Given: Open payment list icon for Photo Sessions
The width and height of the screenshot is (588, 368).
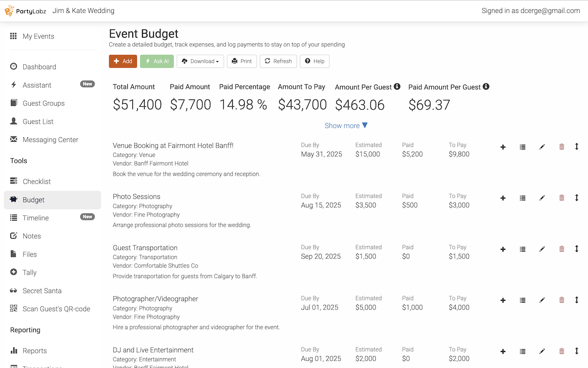Looking at the screenshot, I should 522,198.
